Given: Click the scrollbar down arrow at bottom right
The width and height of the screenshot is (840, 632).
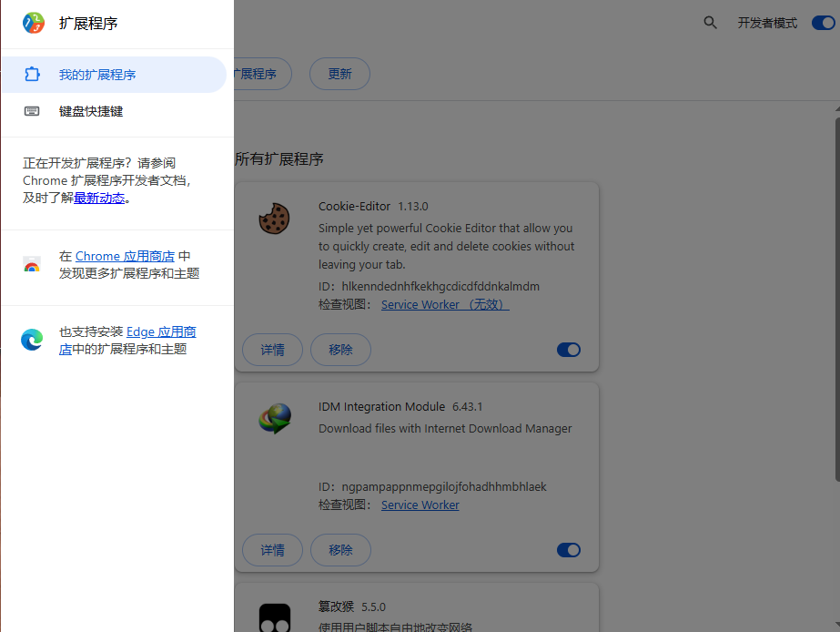Looking at the screenshot, I should [x=837, y=625].
